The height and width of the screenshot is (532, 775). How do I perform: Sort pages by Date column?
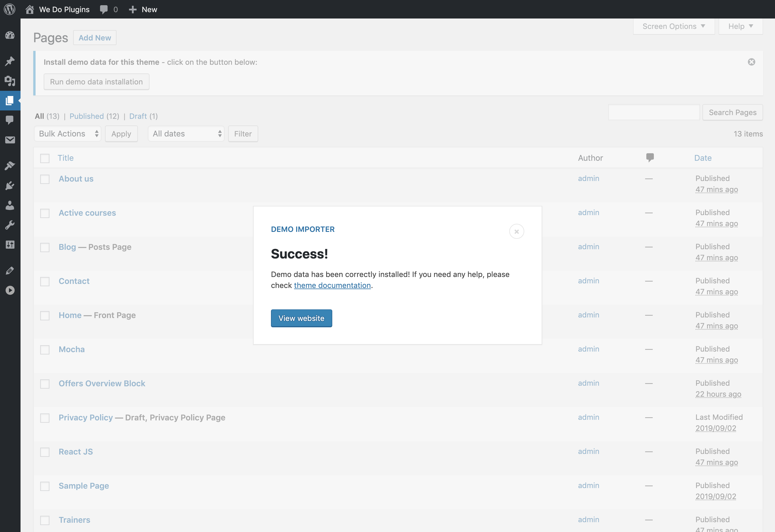pyautogui.click(x=703, y=158)
